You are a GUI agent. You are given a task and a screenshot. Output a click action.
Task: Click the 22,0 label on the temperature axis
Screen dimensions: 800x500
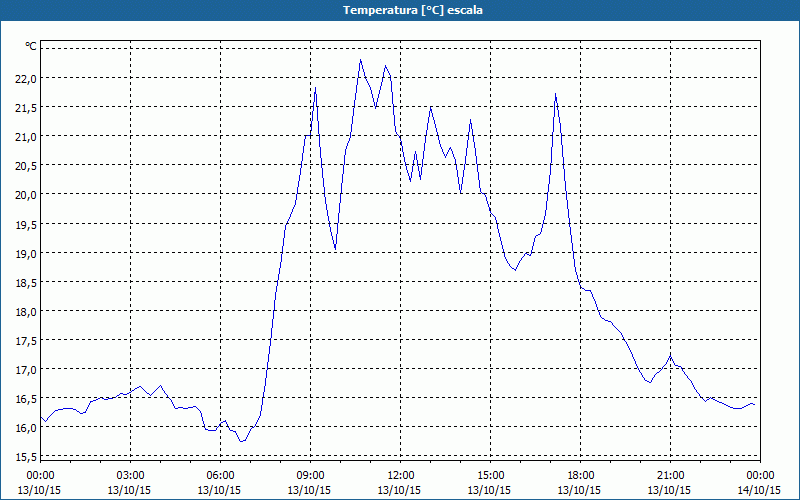point(28,78)
